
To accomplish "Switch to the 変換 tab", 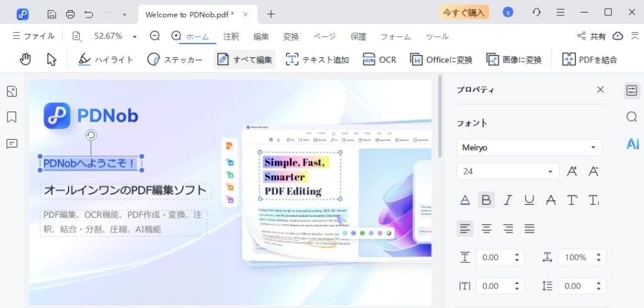I will tap(291, 37).
